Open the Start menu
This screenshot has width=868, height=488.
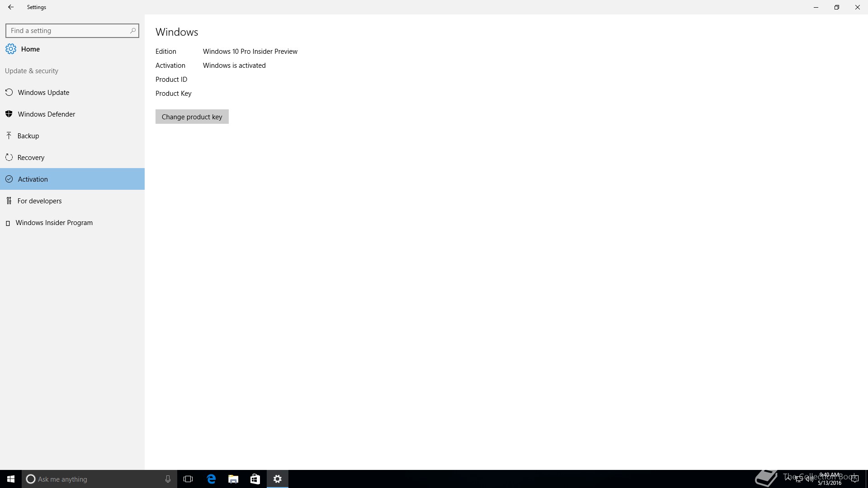[x=11, y=479]
